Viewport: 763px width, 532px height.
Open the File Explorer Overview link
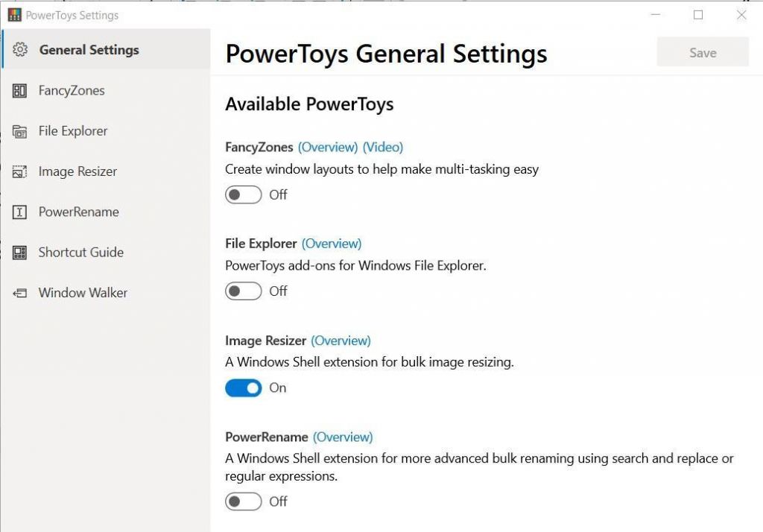(x=332, y=243)
